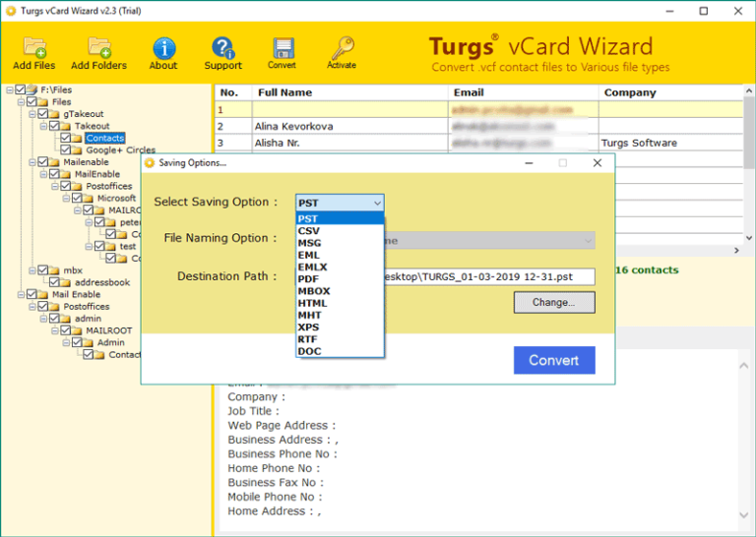Select the Alisha Nr. contact row
This screenshot has height=537, width=756.
point(478,143)
